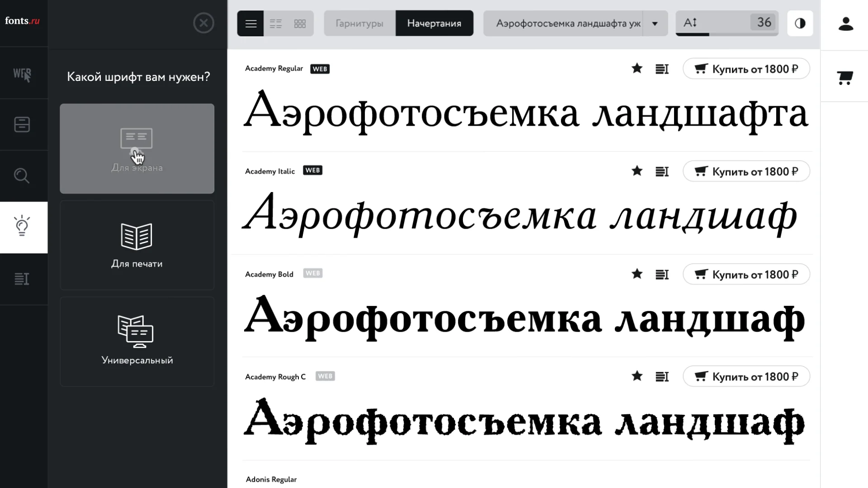This screenshot has height=488, width=868.
Task: Click the hamburger menu icon
Action: tap(250, 23)
